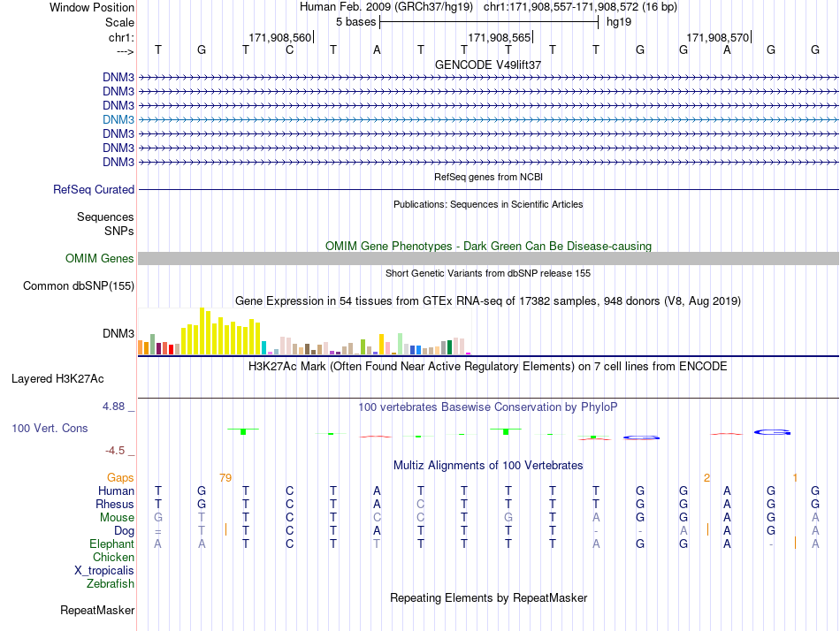Click the 4.88 upper PhyloP scale value
Screen dimensions: 840x631
point(113,407)
